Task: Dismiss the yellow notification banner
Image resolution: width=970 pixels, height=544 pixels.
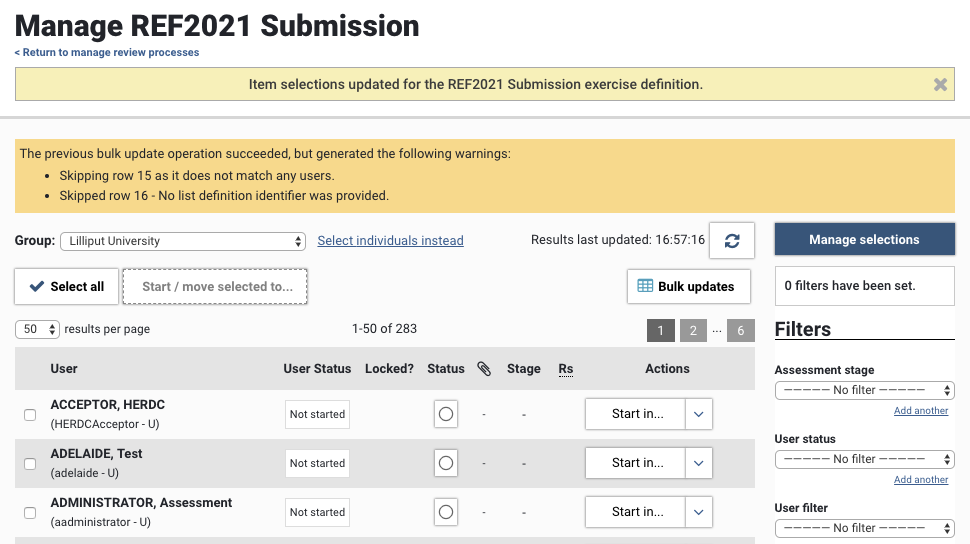Action: click(x=940, y=85)
